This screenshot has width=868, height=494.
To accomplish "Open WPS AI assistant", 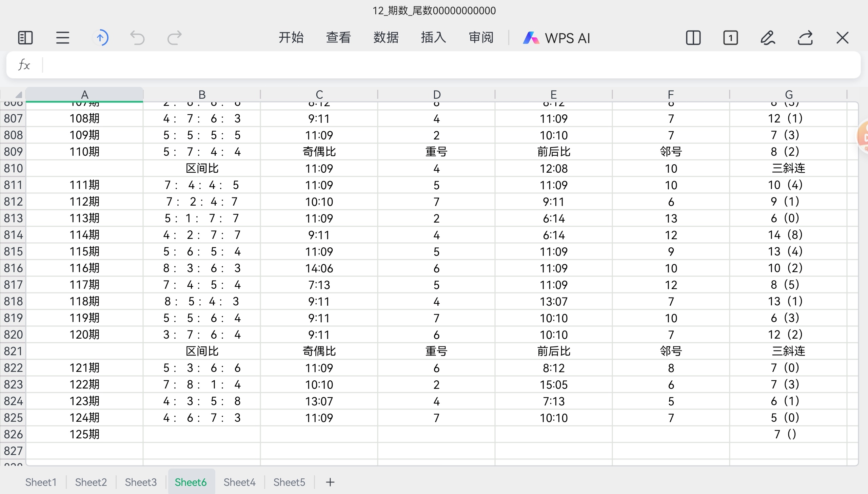I will 557,38.
